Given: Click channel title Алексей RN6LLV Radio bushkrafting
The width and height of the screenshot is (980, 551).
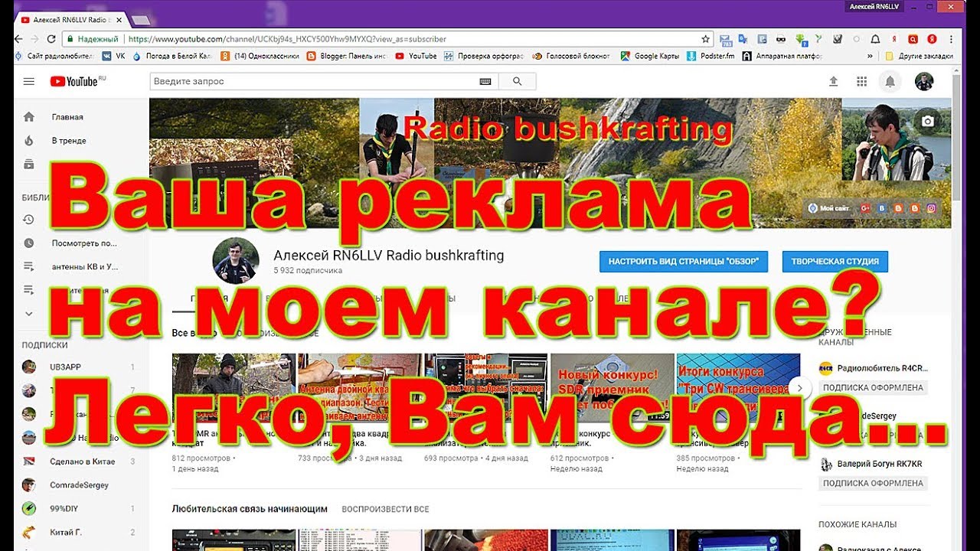Looking at the screenshot, I should point(389,256).
